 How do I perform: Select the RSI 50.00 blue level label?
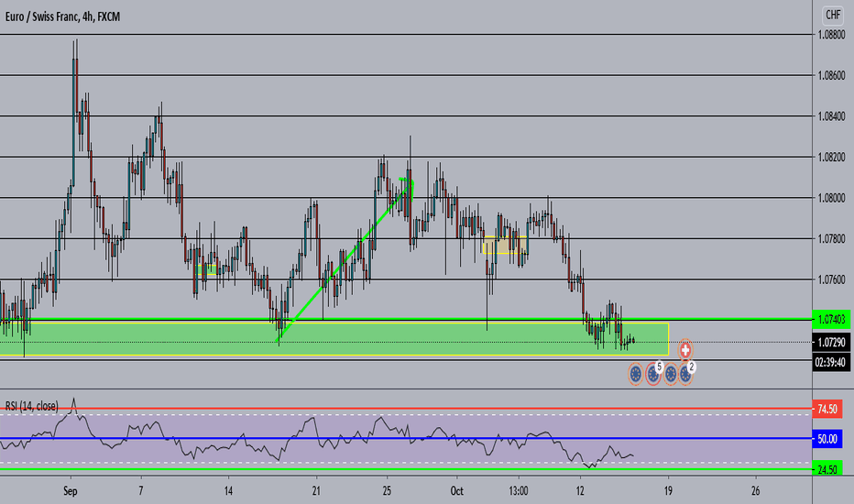827,439
